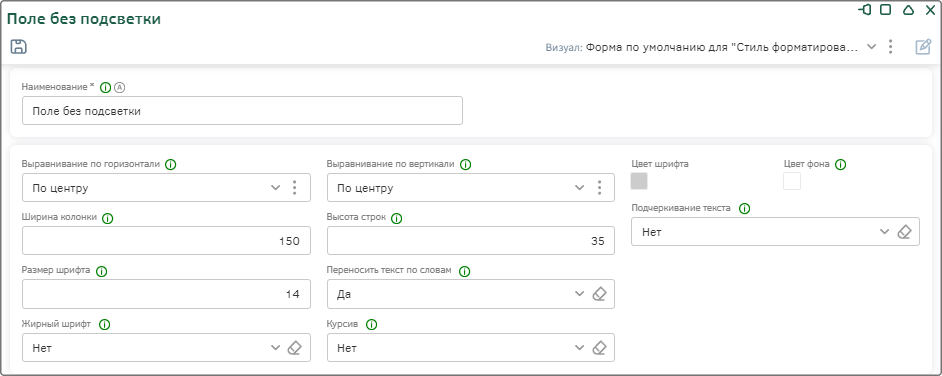Image resolution: width=942 pixels, height=376 pixels.
Task: Pick the gray Цвет шрифта swatch
Action: (x=639, y=181)
